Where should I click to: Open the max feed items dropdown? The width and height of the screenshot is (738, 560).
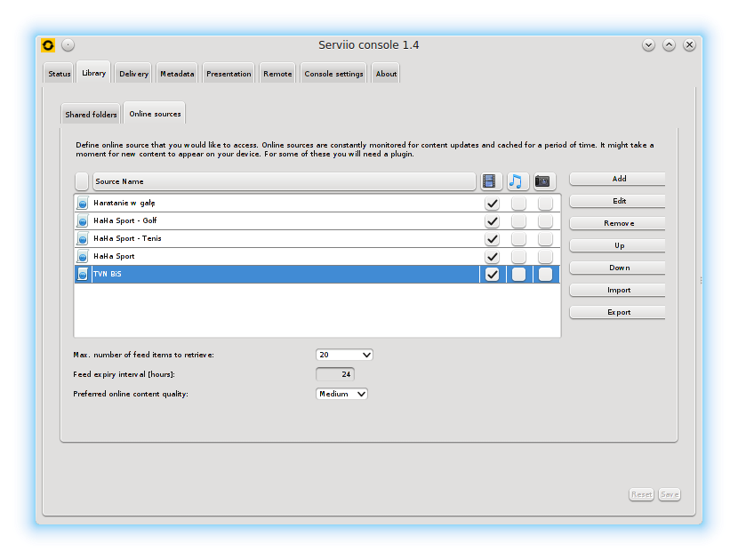tap(344, 355)
